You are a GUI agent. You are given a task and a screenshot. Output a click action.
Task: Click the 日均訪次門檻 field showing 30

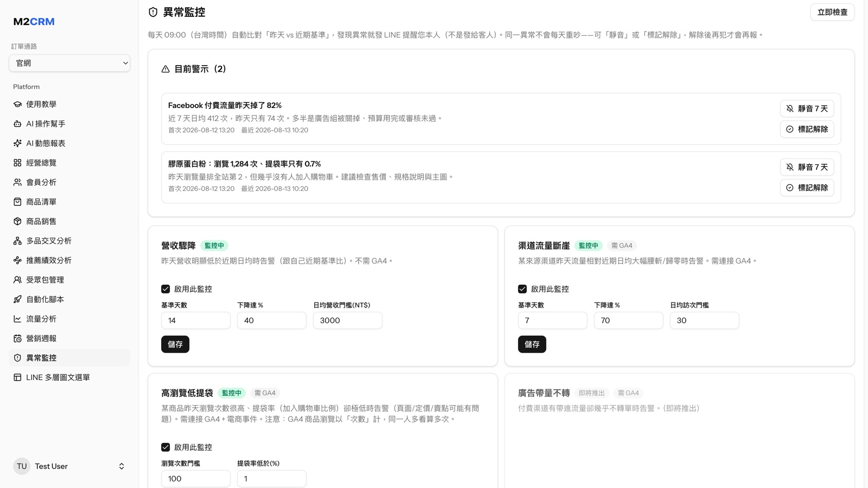coord(705,320)
